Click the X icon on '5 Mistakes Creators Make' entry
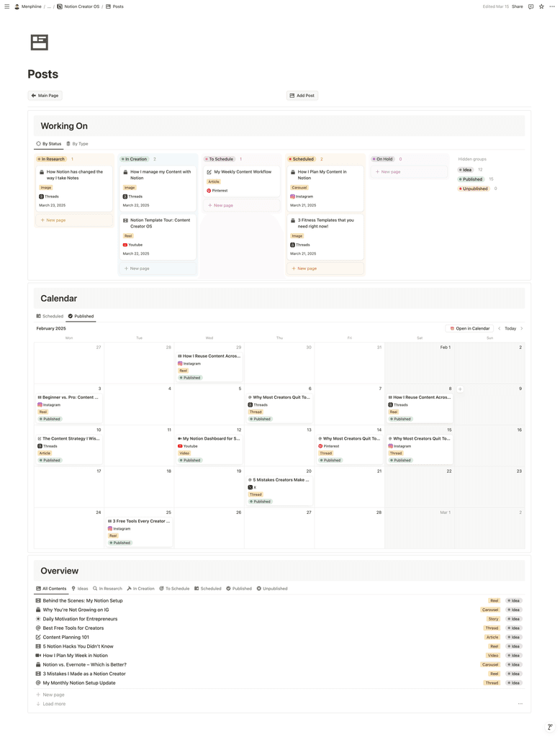This screenshot has width=560, height=737. click(x=250, y=487)
